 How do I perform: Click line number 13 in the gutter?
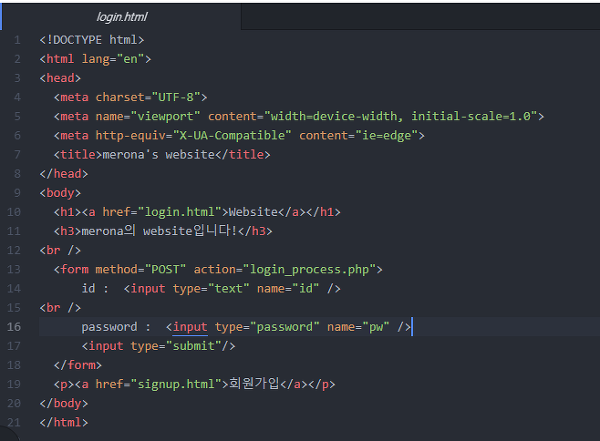[x=14, y=270]
